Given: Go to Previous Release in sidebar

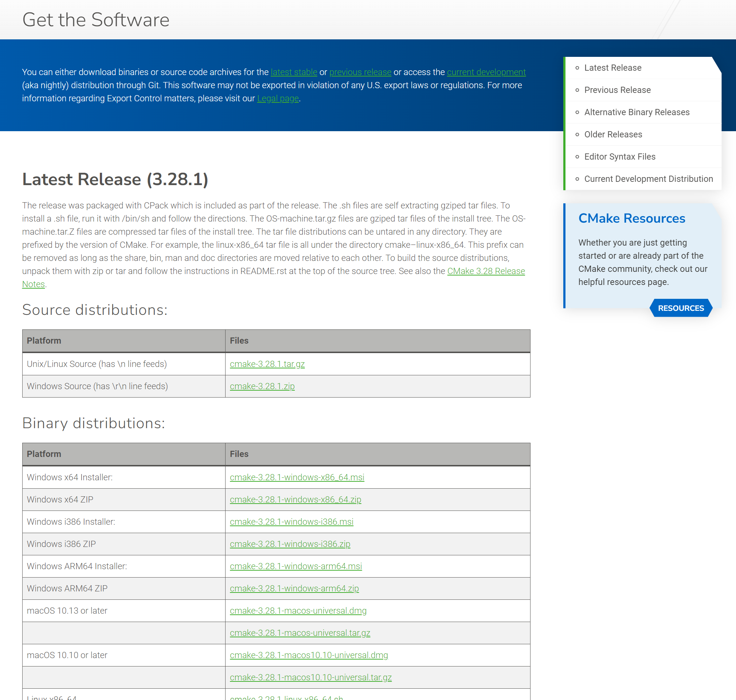Looking at the screenshot, I should pyautogui.click(x=617, y=90).
